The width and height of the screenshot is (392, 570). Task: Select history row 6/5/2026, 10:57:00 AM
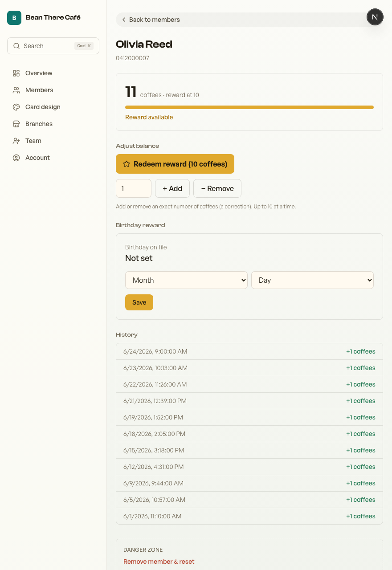point(249,500)
